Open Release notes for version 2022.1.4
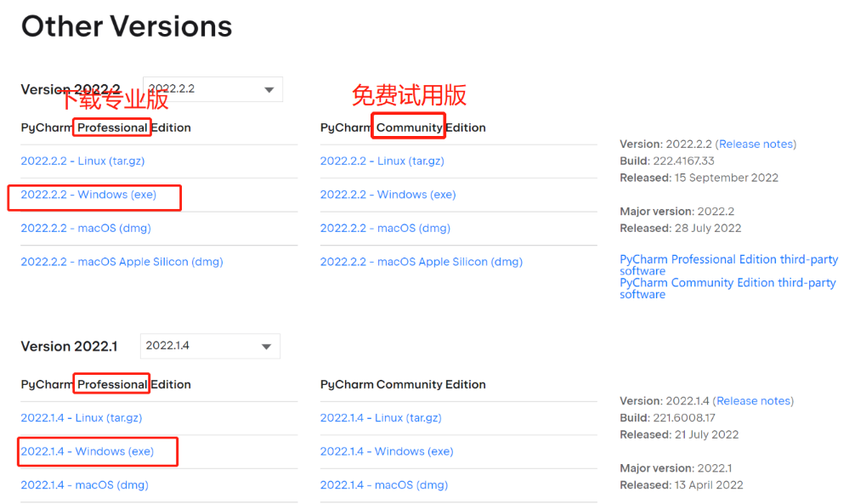Image resolution: width=849 pixels, height=504 pixels. coord(753,401)
